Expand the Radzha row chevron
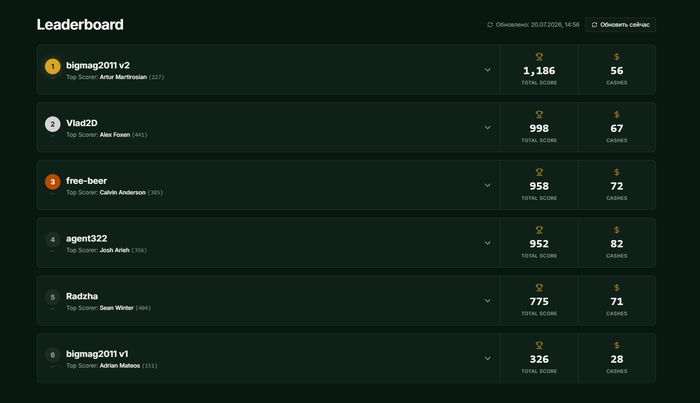This screenshot has width=700, height=403. coord(488,301)
